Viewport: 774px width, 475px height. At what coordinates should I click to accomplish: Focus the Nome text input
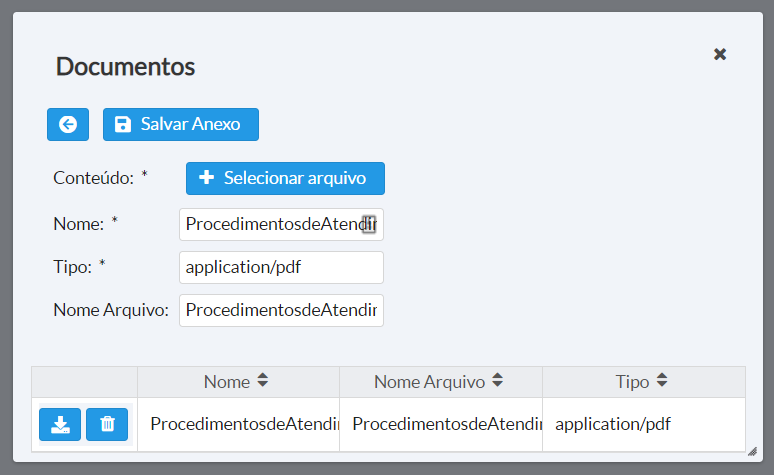pyautogui.click(x=270, y=224)
